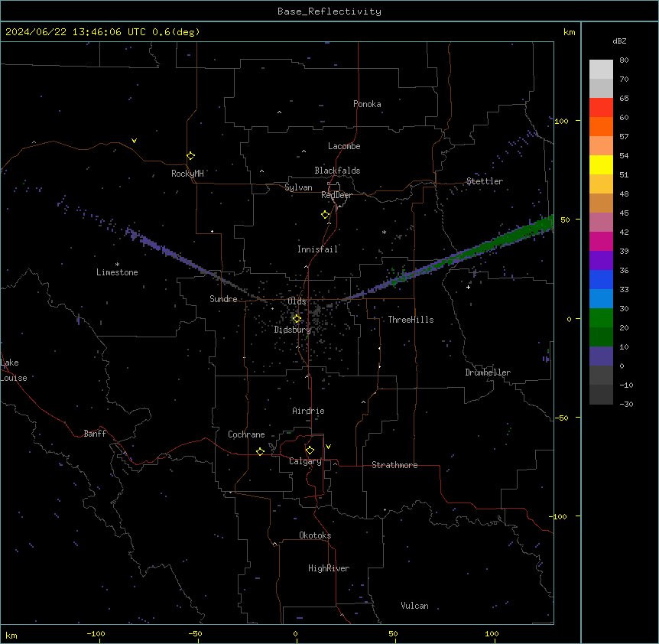659x644 pixels.
Task: Select the yellow diamond marker below RedDeer
Action: click(326, 214)
